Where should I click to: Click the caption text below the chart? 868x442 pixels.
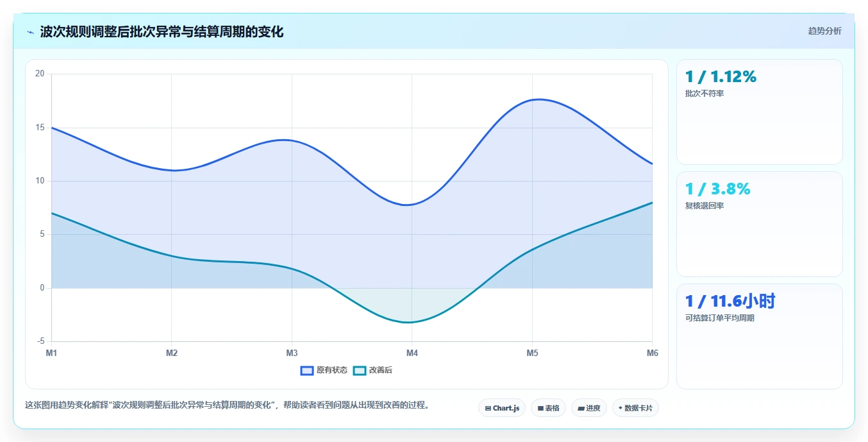(x=227, y=405)
